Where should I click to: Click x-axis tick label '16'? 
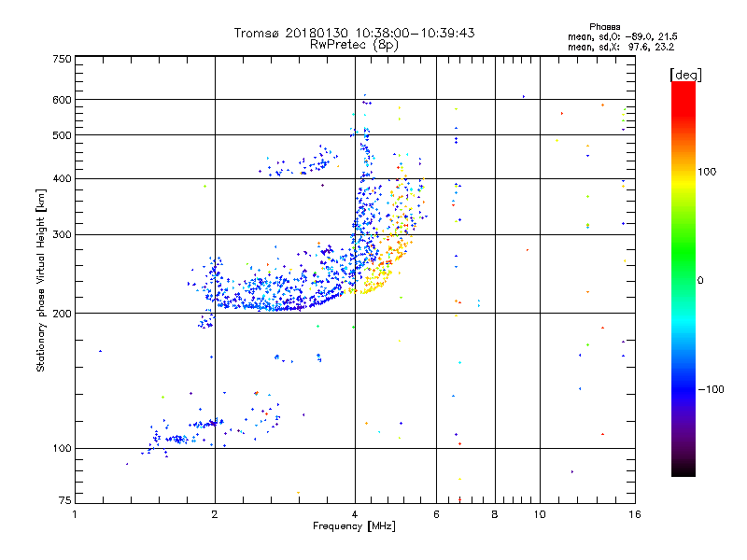pyautogui.click(x=635, y=514)
